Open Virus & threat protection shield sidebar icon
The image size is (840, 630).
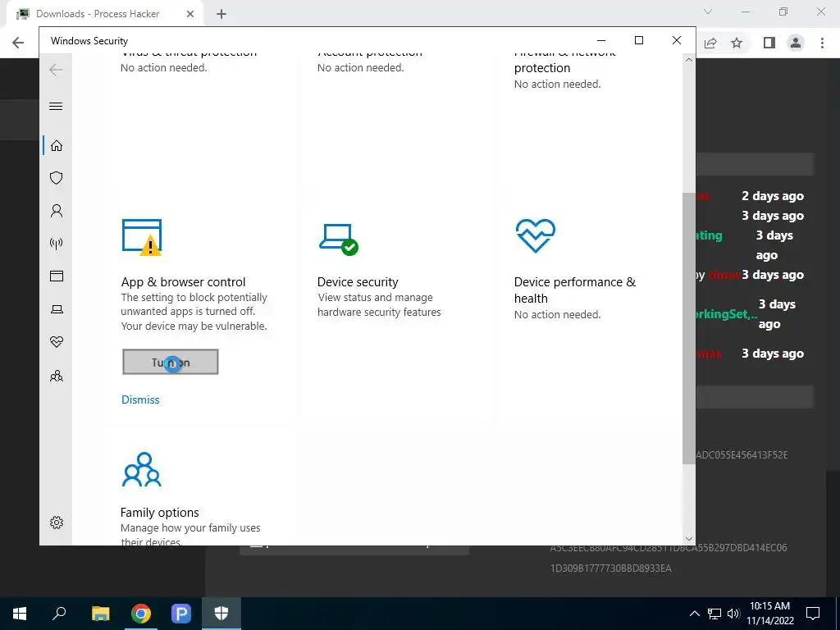[57, 178]
